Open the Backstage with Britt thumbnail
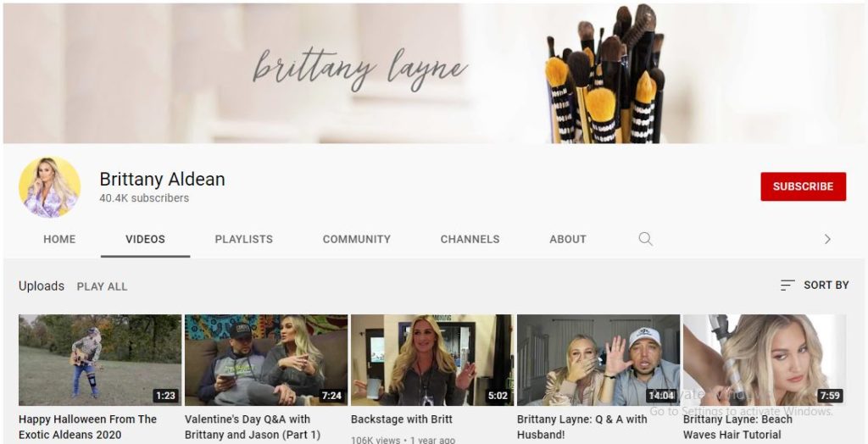Viewport: 868px width, 444px height. [x=432, y=360]
